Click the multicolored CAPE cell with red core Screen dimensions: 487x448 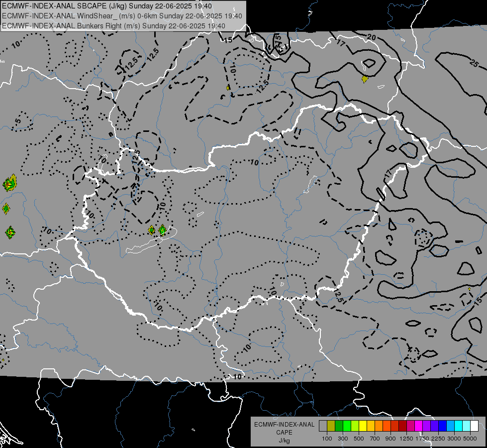coord(9,183)
